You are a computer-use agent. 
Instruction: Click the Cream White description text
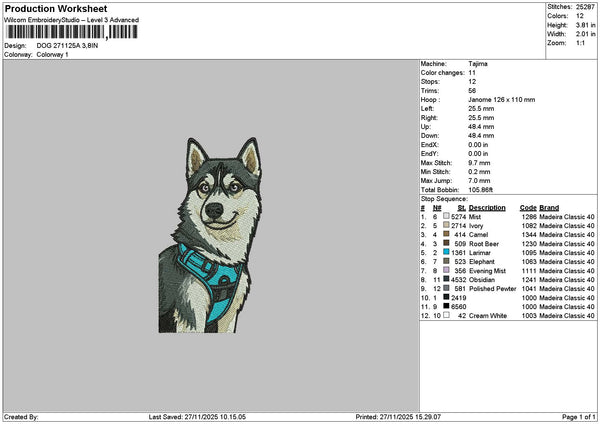[488, 316]
